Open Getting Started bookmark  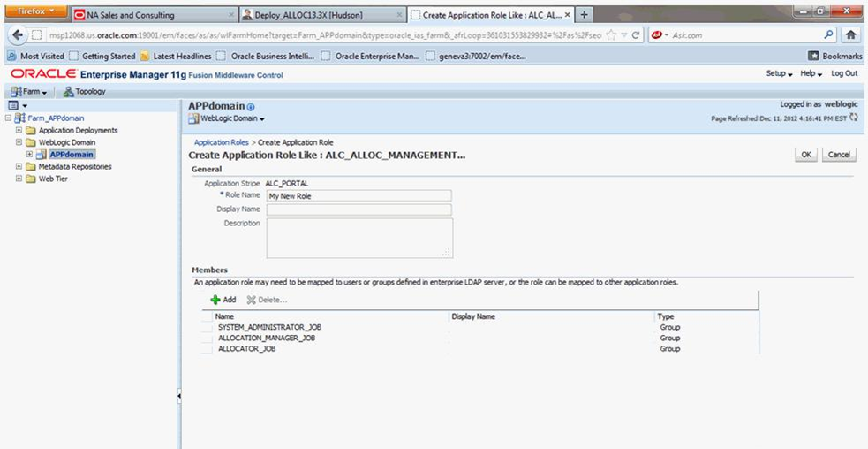click(103, 56)
